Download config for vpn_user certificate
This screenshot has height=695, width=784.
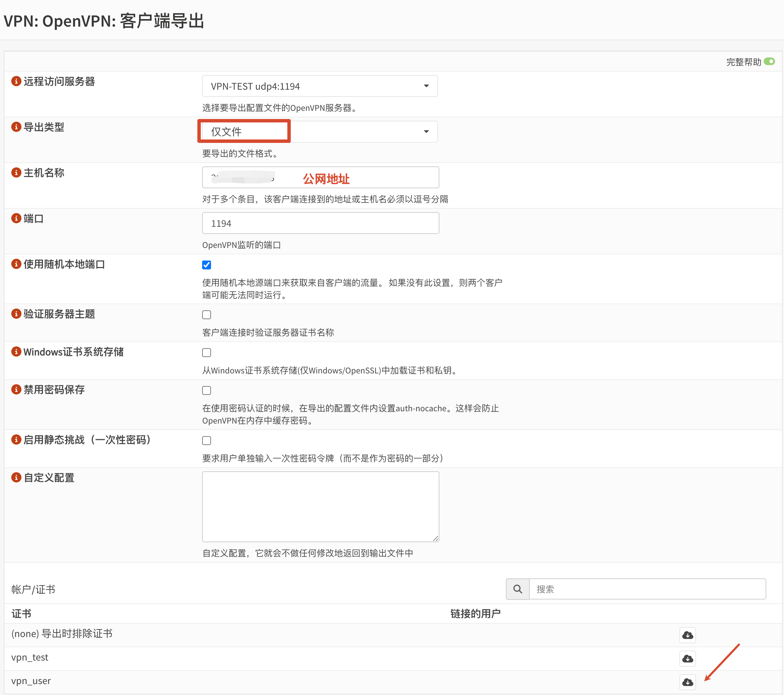[x=687, y=682]
